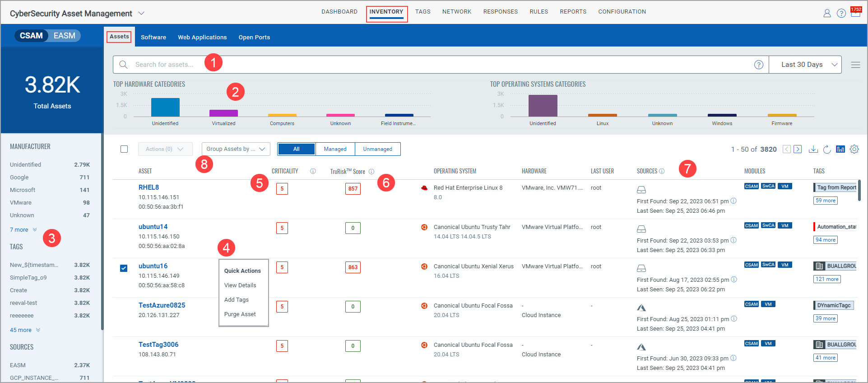This screenshot has width=868, height=383.
Task: Open the Responses tab
Action: point(501,12)
